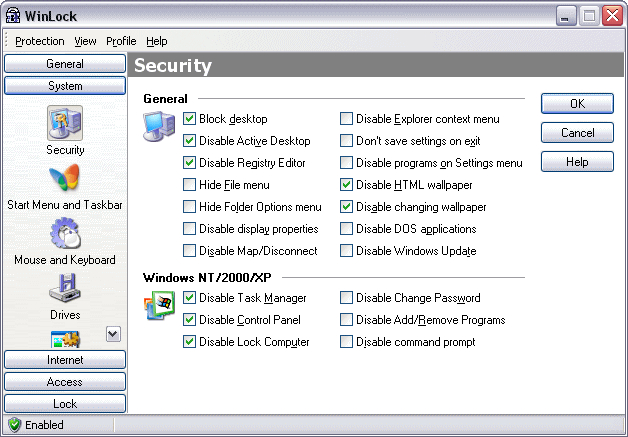
Task: Open Start Menu and Taskbar settings
Action: pos(65,180)
